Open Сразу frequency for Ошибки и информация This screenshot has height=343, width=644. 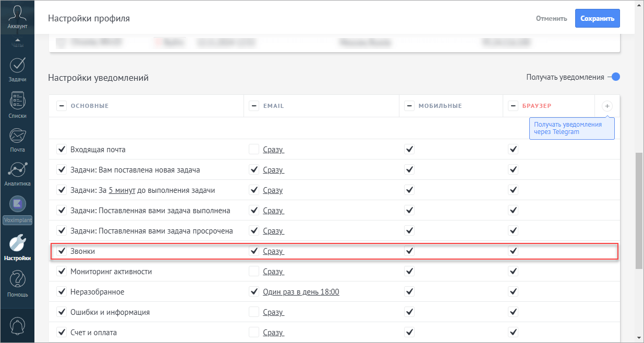pos(273,312)
